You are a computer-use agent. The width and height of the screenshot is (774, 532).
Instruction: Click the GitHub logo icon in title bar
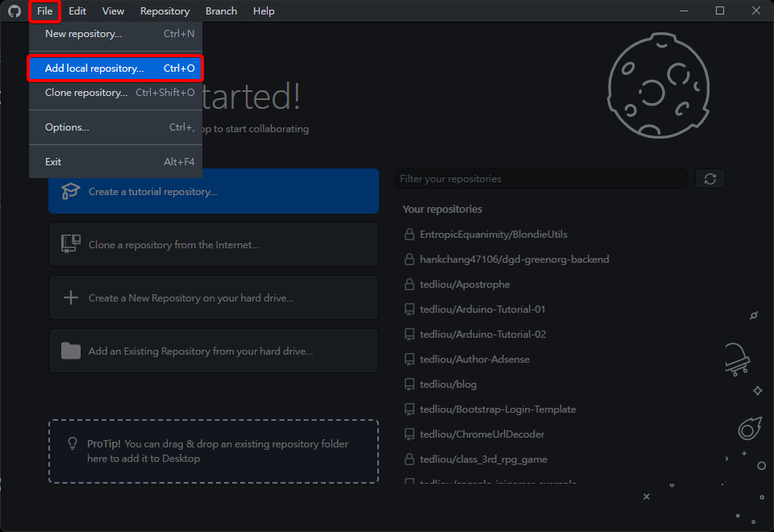click(x=15, y=10)
